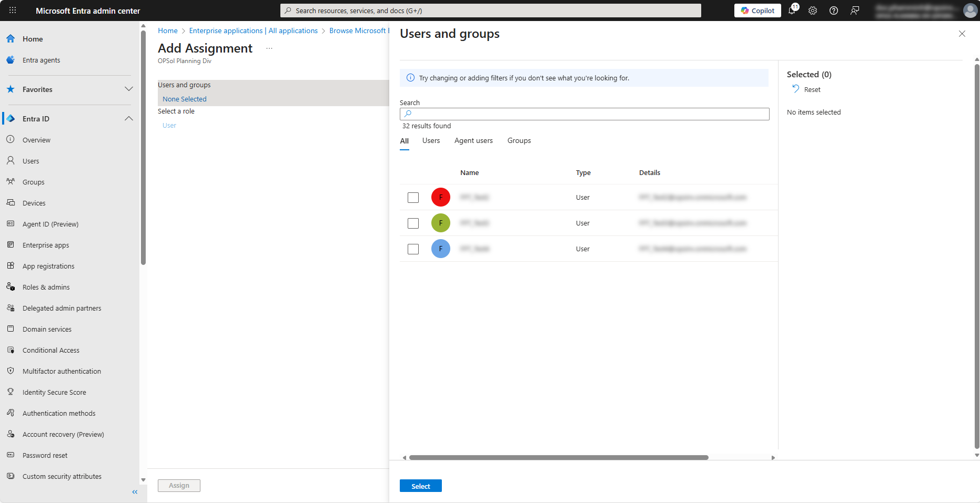980x503 pixels.
Task: Check the box for the green F user
Action: (x=413, y=223)
